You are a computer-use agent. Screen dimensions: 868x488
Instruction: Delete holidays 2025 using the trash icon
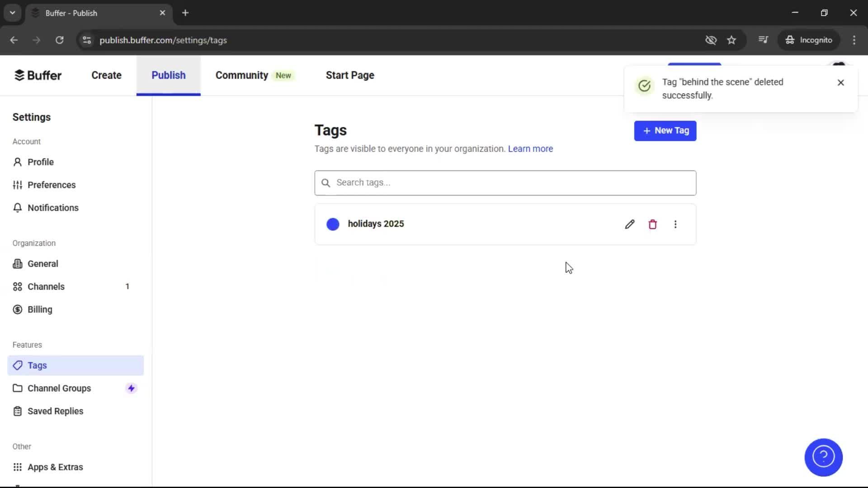click(652, 224)
